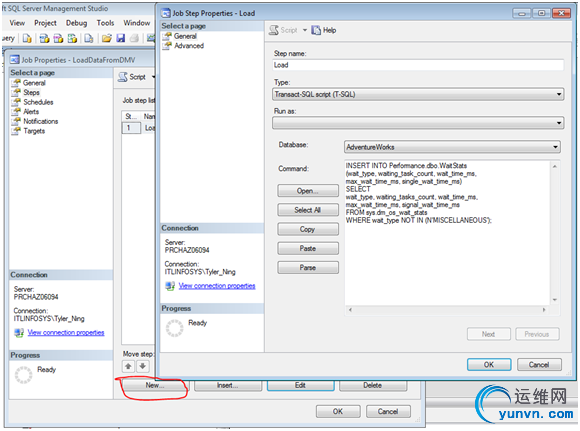The image size is (580, 431).
Task: Click View connection properties link in Job Step dialog
Action: (x=217, y=286)
